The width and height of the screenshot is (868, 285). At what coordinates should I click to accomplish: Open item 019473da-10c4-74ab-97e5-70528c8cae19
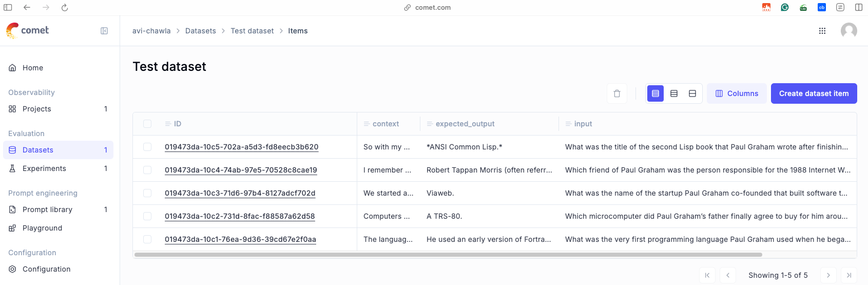pyautogui.click(x=241, y=170)
